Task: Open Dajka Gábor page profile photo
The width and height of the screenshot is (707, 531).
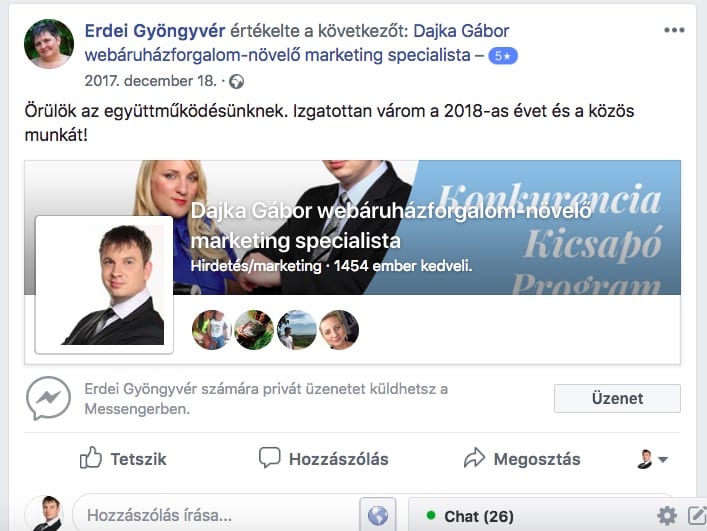Action: tap(104, 284)
